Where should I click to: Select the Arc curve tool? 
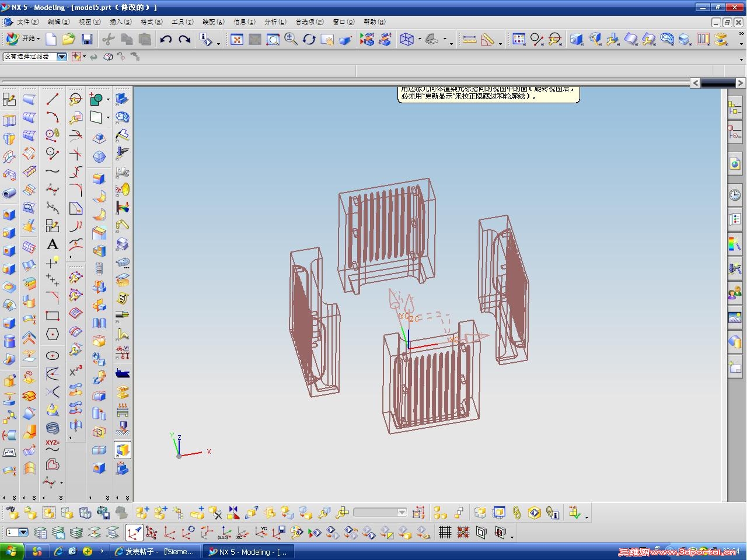(x=53, y=117)
